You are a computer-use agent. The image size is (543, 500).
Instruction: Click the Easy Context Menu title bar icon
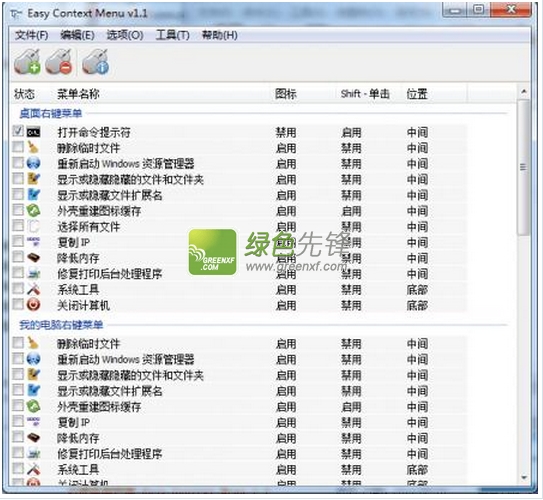[x=16, y=14]
